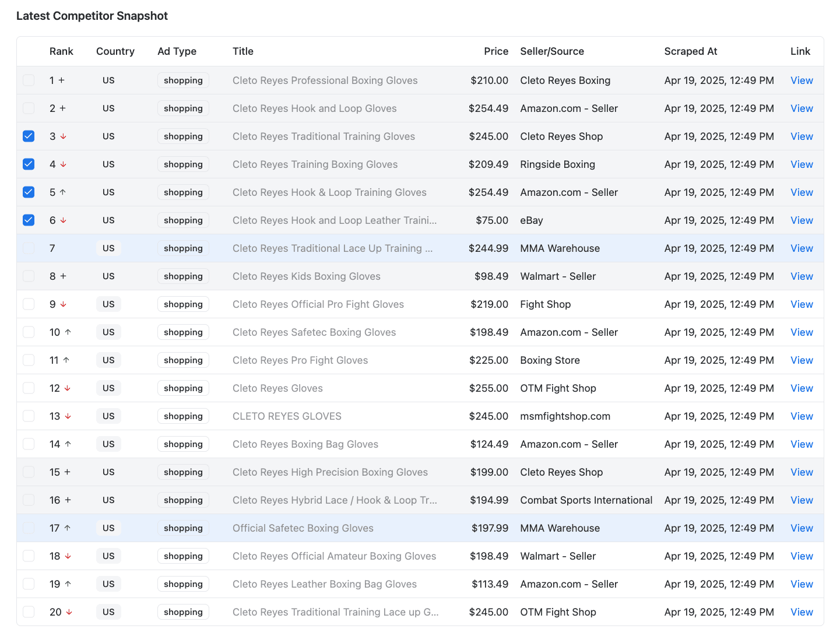Check the checkbox for rank 1 row
The width and height of the screenshot is (840, 636).
point(29,80)
